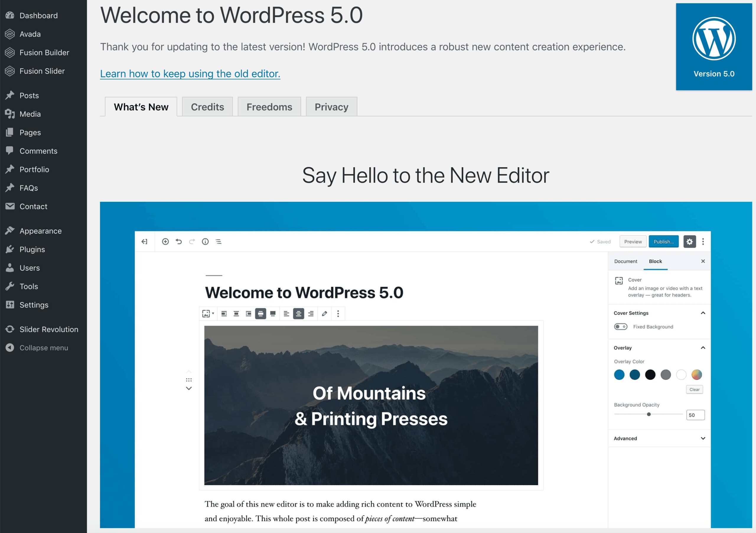Viewport: 756px width, 533px height.
Task: Switch to the Block sidebar tab
Action: click(x=655, y=261)
